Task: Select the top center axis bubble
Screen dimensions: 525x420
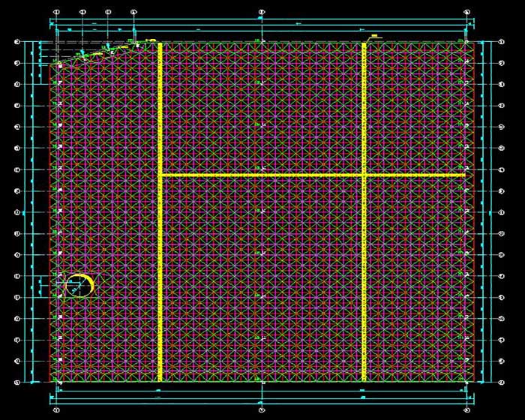Action: click(261, 13)
